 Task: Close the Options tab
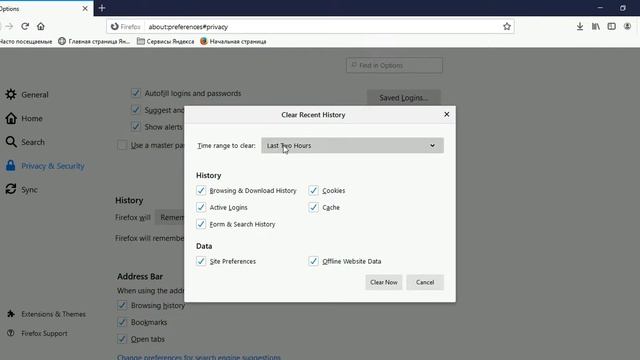pos(85,8)
